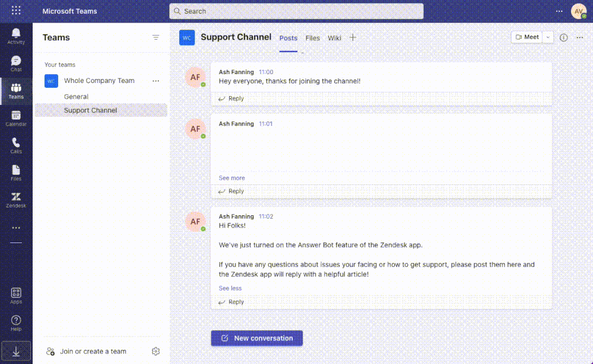
Task: Switch to the Wiki tab
Action: (334, 38)
